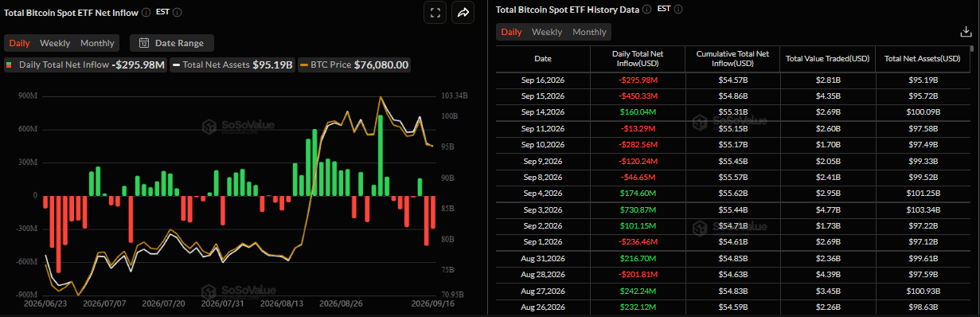The width and height of the screenshot is (980, 317).
Task: Click the -$282.56M inflow cell
Action: [638, 144]
